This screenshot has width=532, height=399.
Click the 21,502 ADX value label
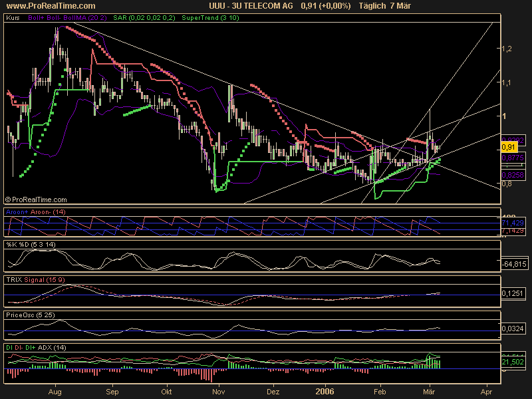(x=511, y=361)
